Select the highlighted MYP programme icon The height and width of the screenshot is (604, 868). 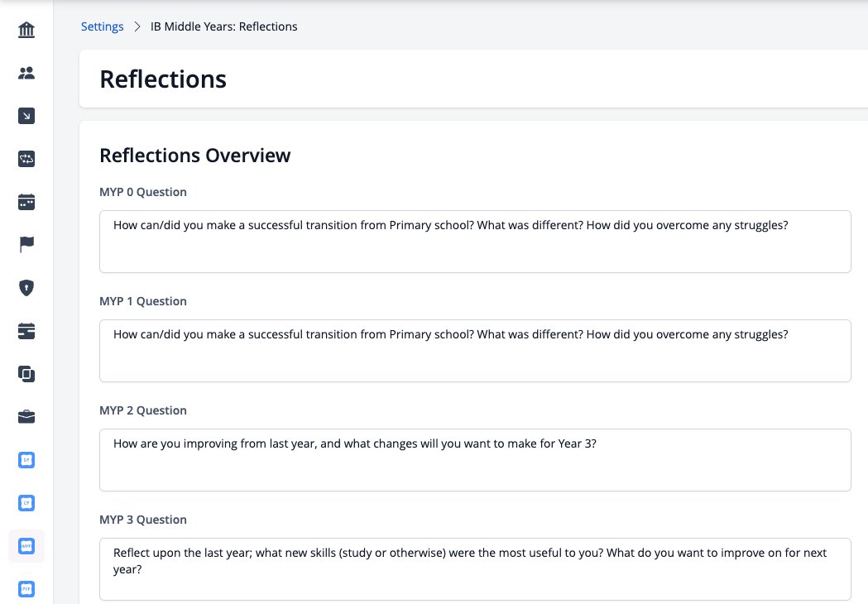point(26,546)
